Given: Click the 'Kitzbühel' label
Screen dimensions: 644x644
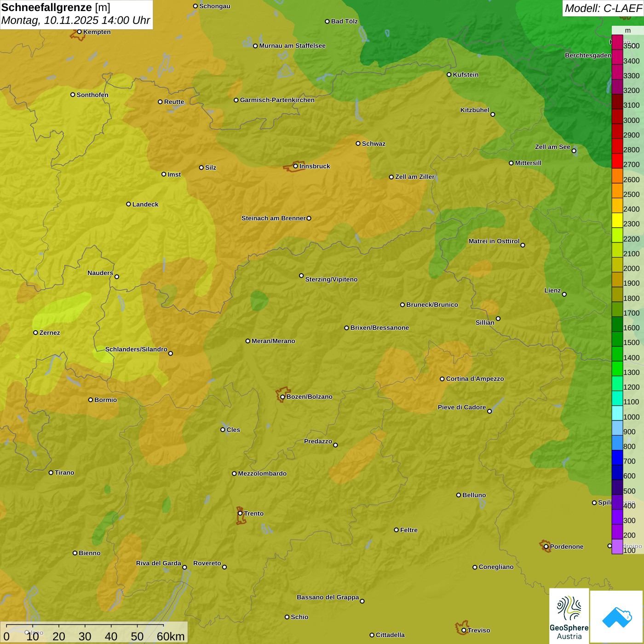Looking at the screenshot, I should [475, 110].
